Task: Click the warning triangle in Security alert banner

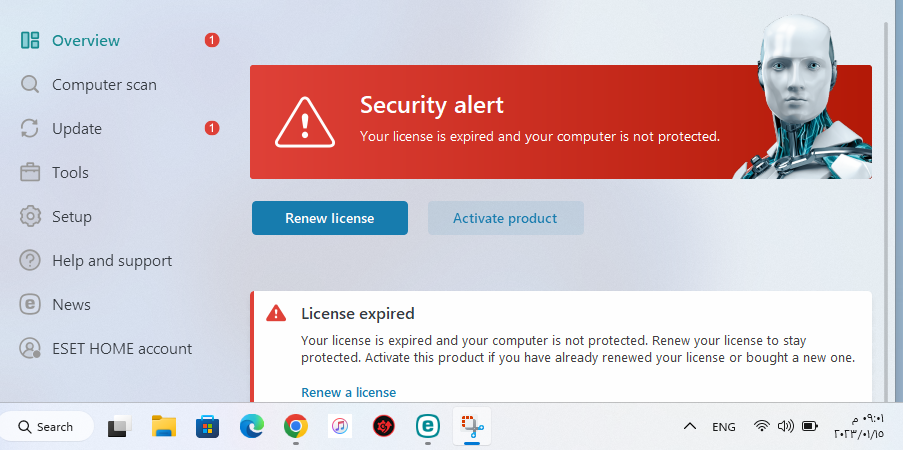Action: 305,123
